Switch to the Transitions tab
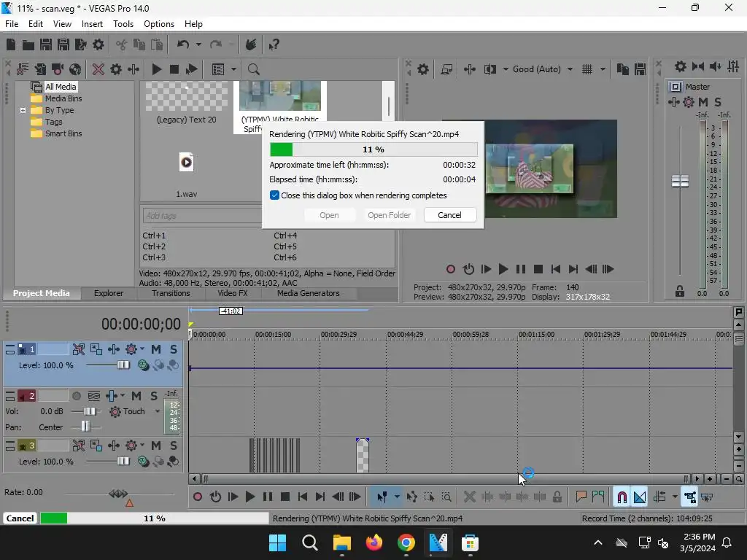This screenshot has width=747, height=560. 171,293
